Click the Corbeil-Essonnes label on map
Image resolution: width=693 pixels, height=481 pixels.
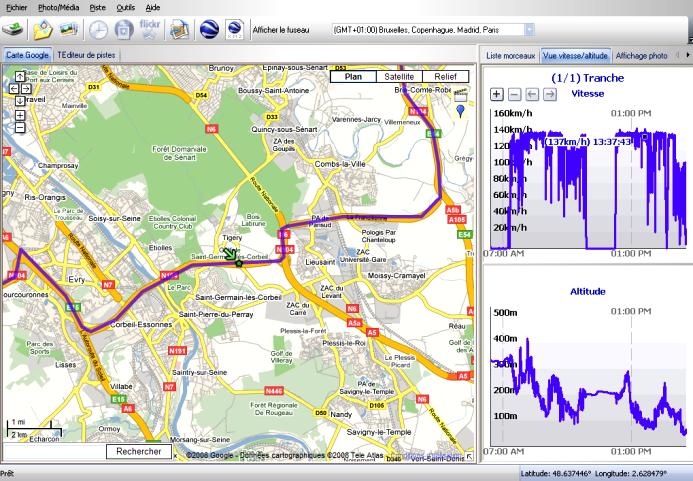(141, 324)
